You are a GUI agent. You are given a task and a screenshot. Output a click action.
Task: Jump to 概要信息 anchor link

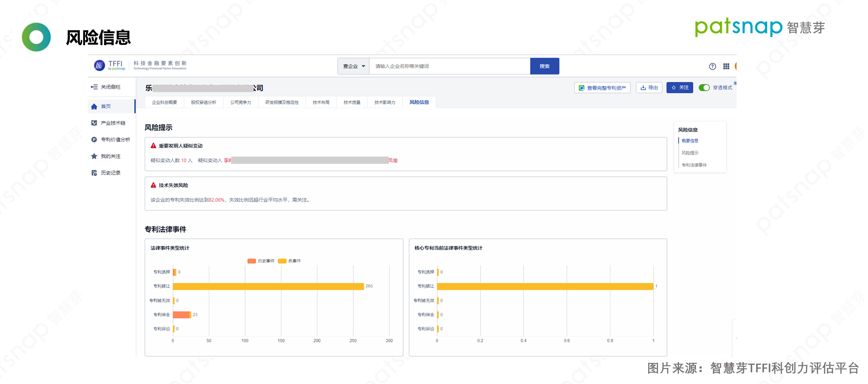point(690,141)
